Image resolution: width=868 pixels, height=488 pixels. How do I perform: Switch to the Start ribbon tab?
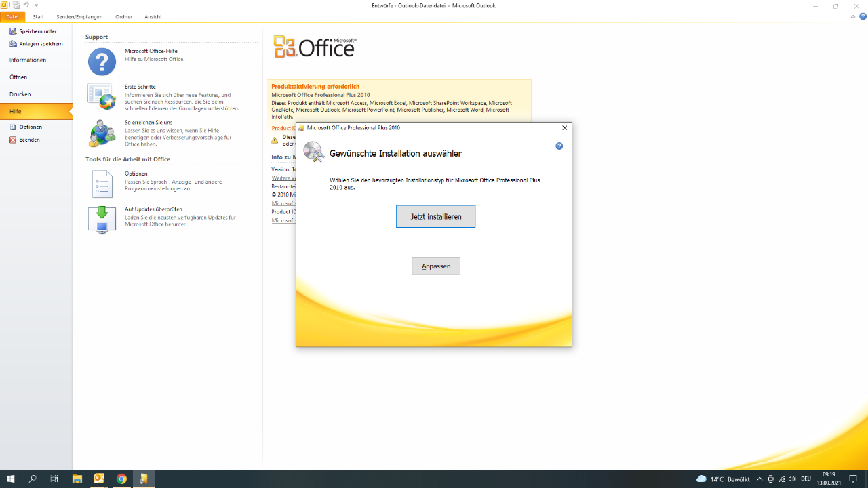coord(39,16)
